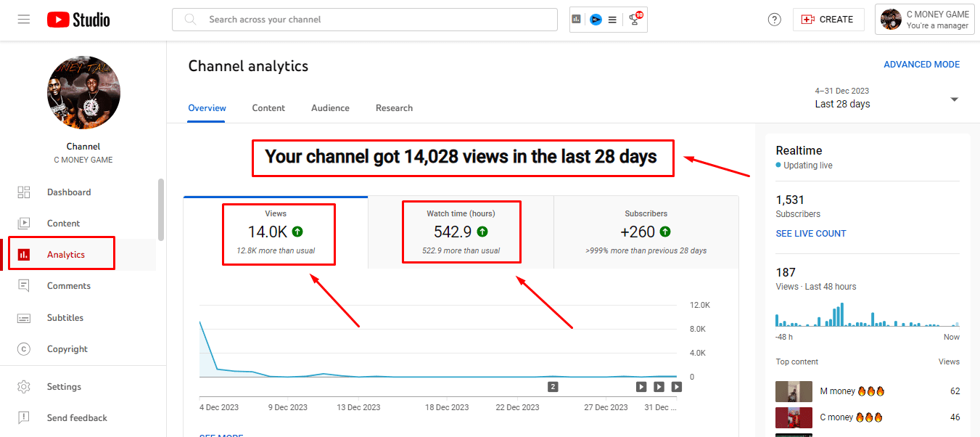Screen dimensions: 980x437
Task: Click the Copyright circle-C icon
Action: tap(24, 349)
